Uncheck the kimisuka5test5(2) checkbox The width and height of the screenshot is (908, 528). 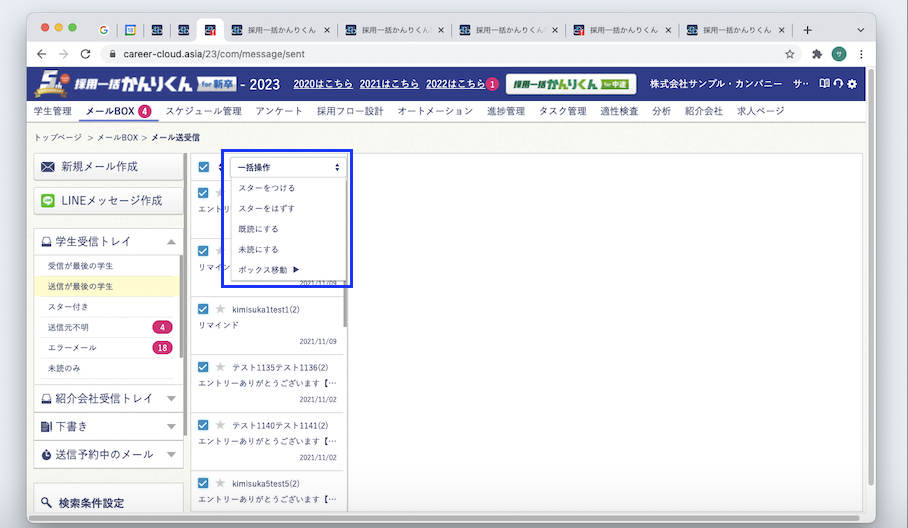(203, 483)
